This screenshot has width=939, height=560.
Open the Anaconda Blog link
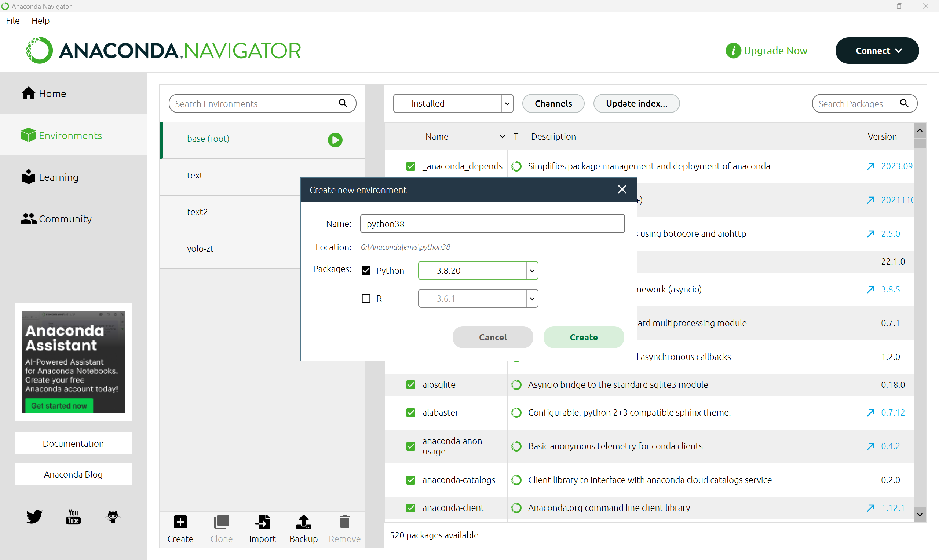(x=73, y=474)
